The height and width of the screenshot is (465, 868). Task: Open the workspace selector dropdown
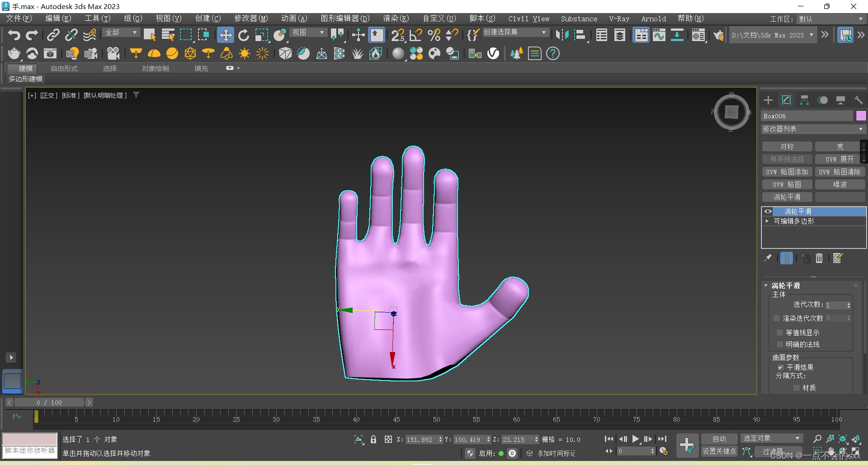click(831, 19)
